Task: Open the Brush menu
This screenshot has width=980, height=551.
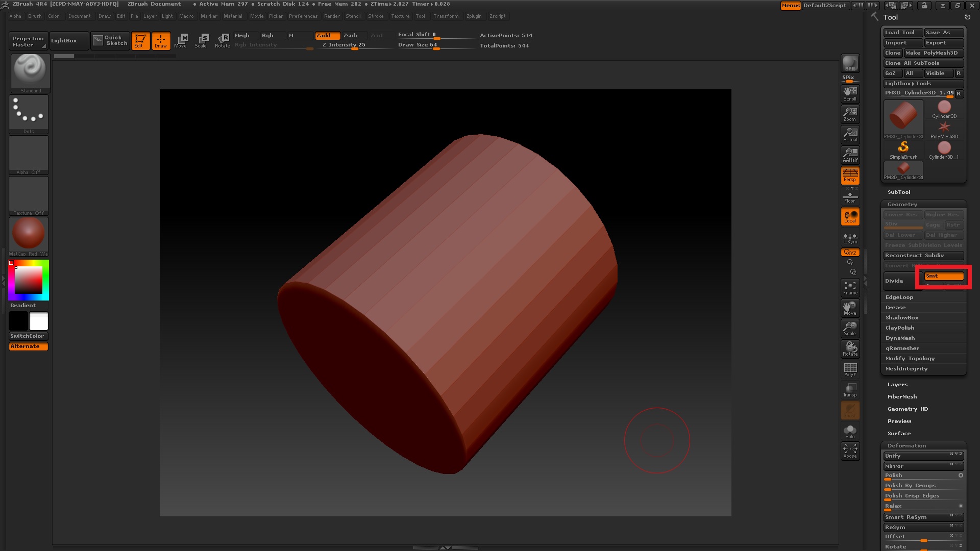Action: click(35, 16)
